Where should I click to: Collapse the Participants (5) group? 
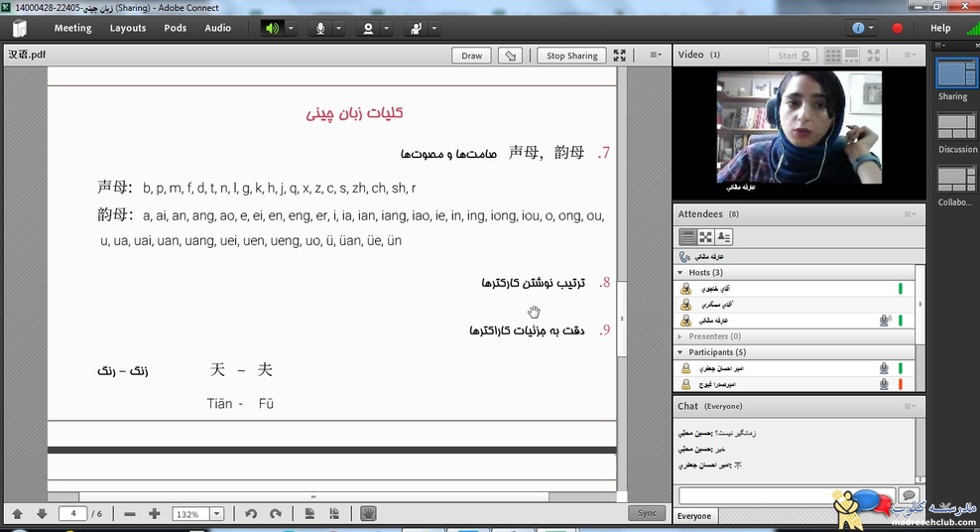680,352
